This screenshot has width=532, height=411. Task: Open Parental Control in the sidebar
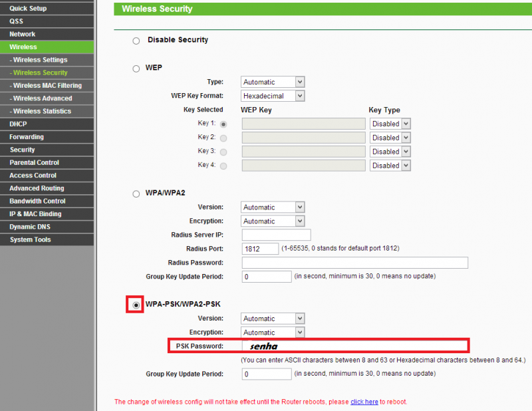[x=34, y=163]
